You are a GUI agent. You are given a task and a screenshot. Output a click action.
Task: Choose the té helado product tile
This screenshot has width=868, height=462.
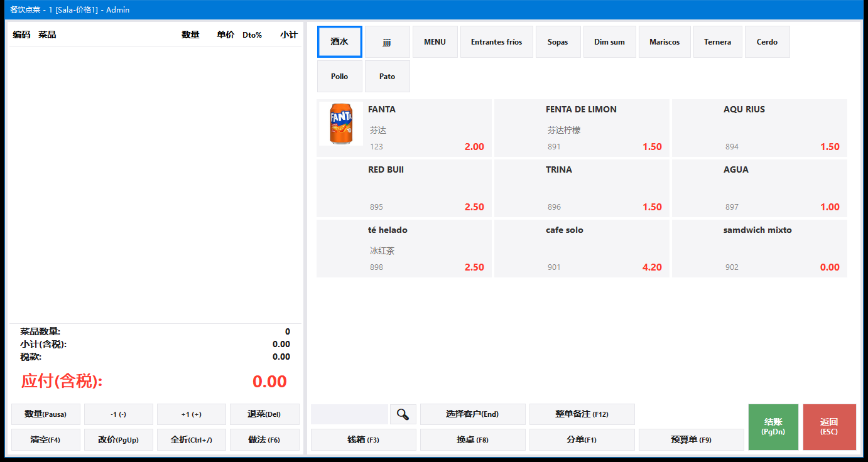click(x=404, y=249)
